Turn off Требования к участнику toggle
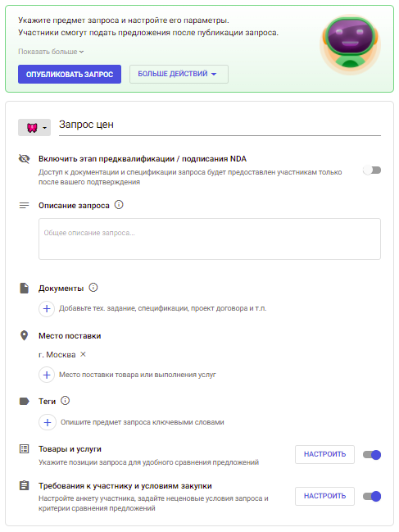 (x=372, y=497)
